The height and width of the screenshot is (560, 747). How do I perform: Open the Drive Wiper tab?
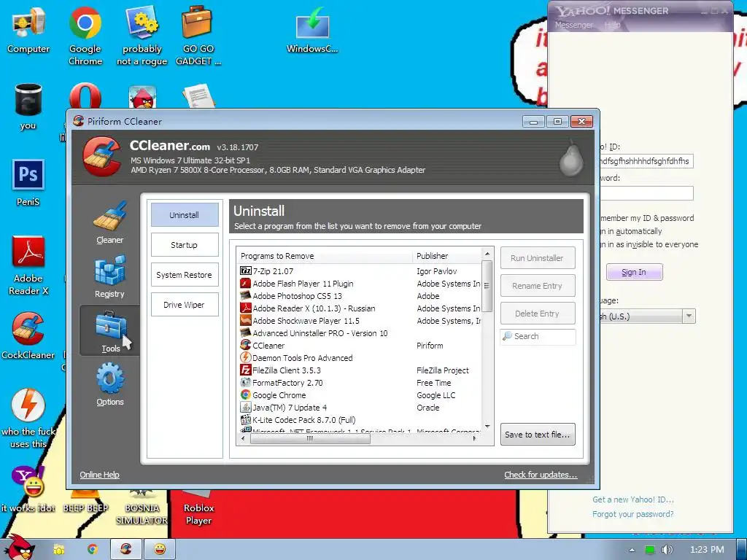click(185, 305)
